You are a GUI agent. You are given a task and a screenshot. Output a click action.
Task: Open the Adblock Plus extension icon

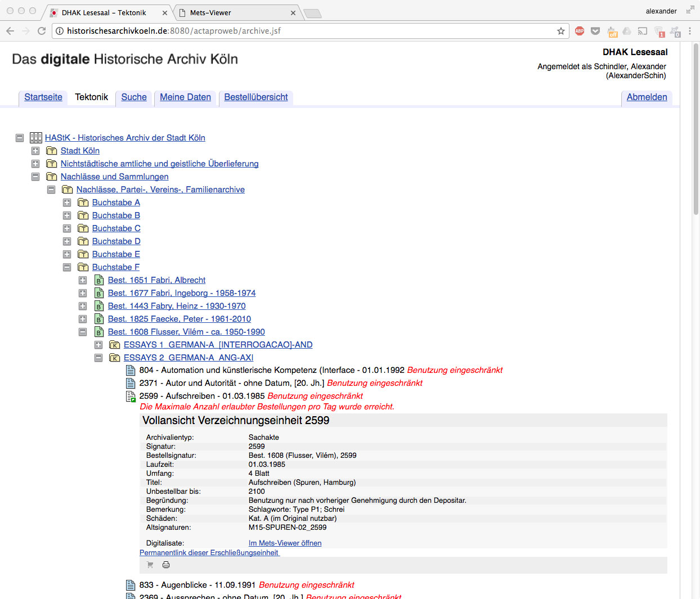point(580,31)
